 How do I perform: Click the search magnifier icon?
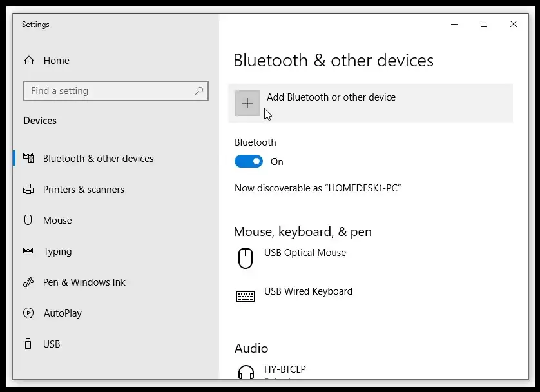coord(199,91)
